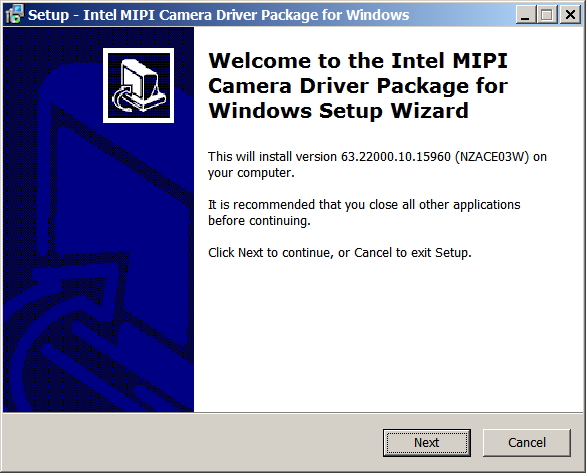586x473 pixels.
Task: Close the Setup window with the X
Action: pyautogui.click(x=570, y=15)
